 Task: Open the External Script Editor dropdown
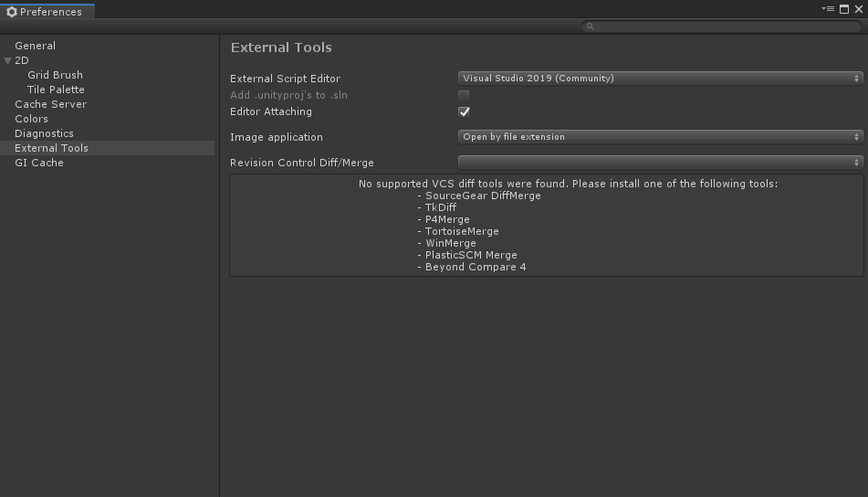tap(660, 79)
